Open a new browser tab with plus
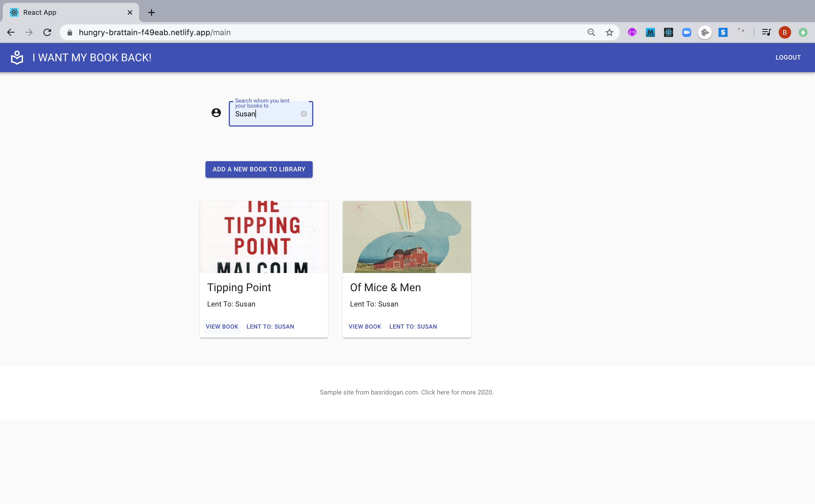The width and height of the screenshot is (815, 504). click(151, 13)
